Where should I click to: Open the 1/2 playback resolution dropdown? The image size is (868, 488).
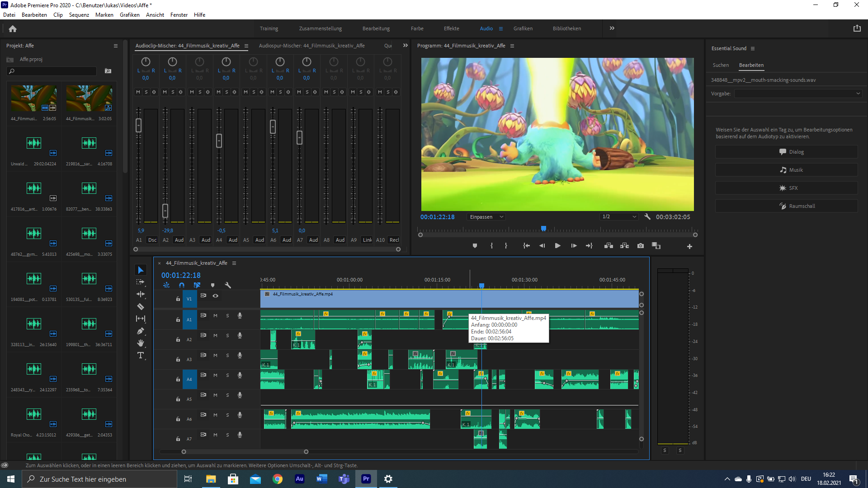tap(619, 217)
